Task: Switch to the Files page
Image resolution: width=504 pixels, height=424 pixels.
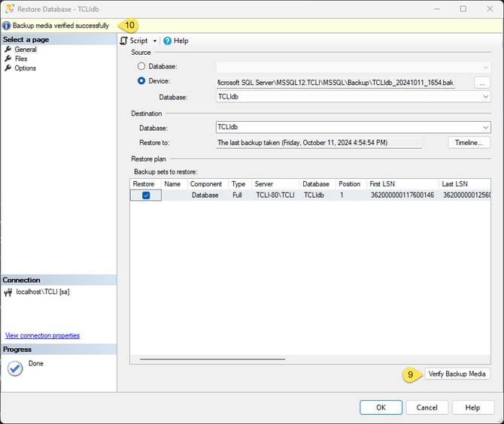Action: pos(21,59)
